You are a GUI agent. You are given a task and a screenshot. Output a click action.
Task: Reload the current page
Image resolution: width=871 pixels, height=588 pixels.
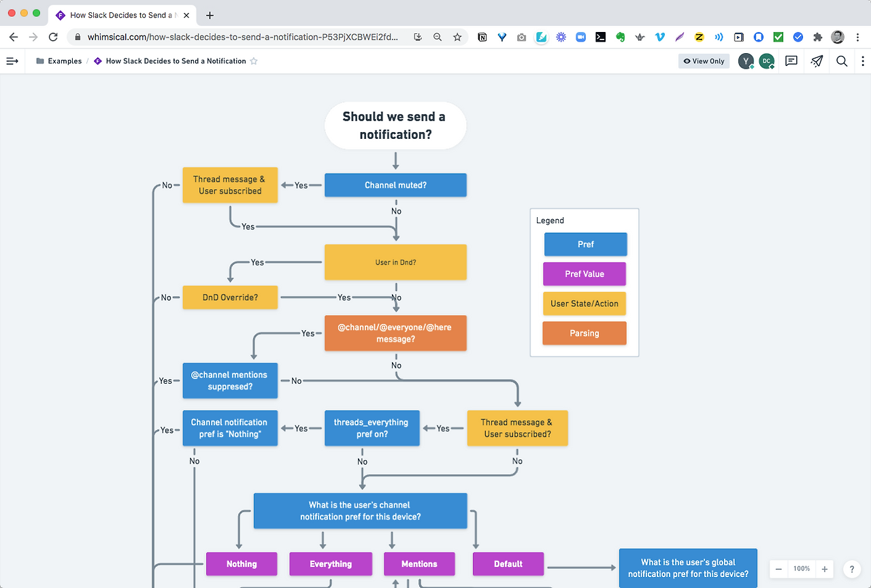click(x=53, y=37)
